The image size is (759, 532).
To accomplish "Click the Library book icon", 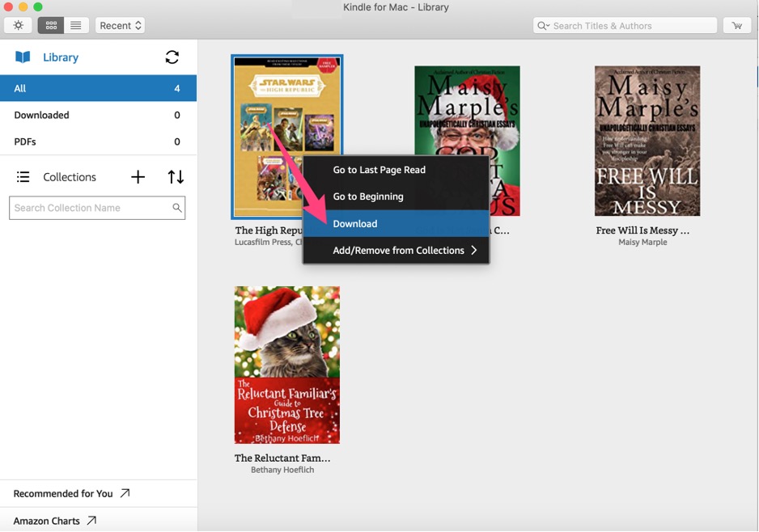I will coord(23,57).
